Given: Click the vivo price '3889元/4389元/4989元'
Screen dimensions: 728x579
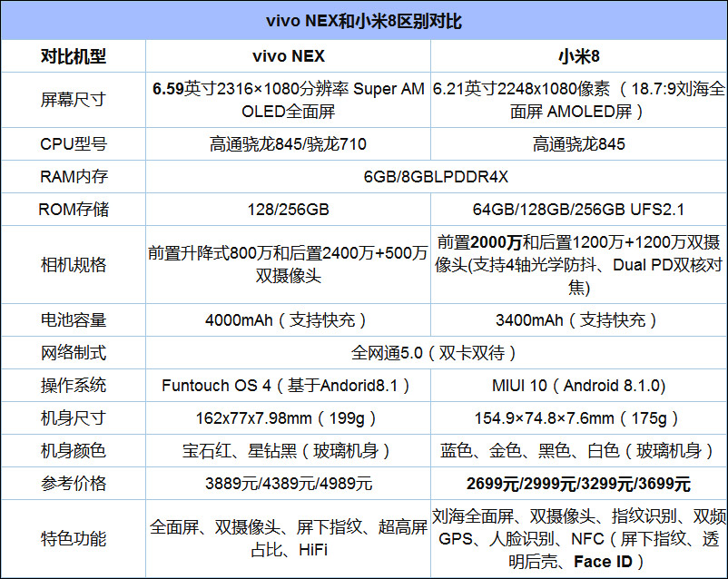Looking at the screenshot, I should click(x=289, y=484).
